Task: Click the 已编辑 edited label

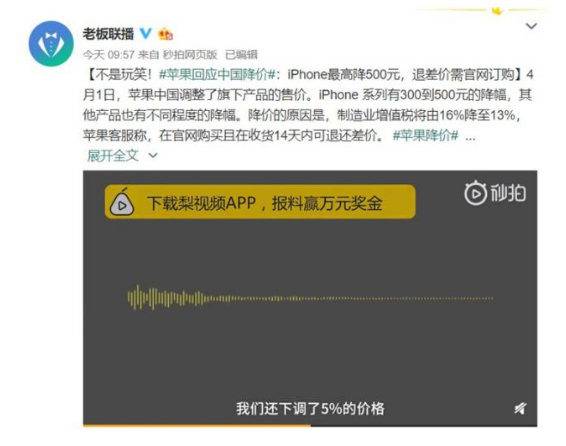Action: (x=241, y=55)
